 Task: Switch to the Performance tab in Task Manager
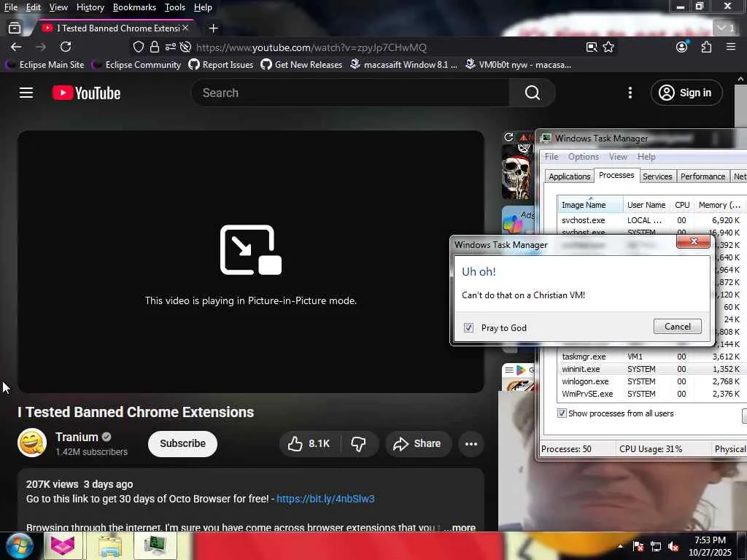click(x=703, y=176)
